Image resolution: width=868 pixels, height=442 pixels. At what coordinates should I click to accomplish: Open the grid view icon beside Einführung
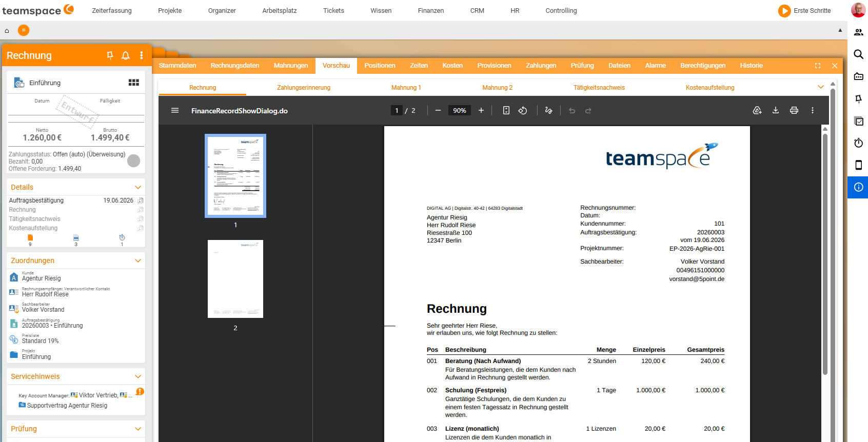[134, 83]
